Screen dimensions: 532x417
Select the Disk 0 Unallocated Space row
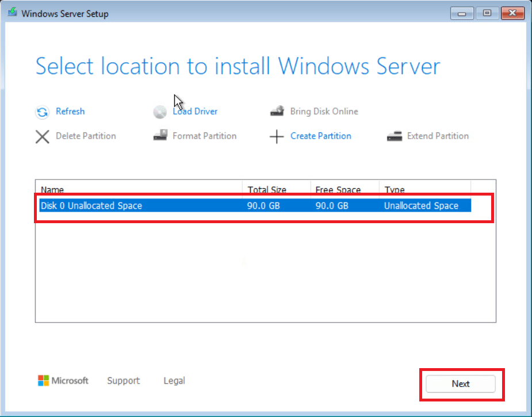point(255,205)
